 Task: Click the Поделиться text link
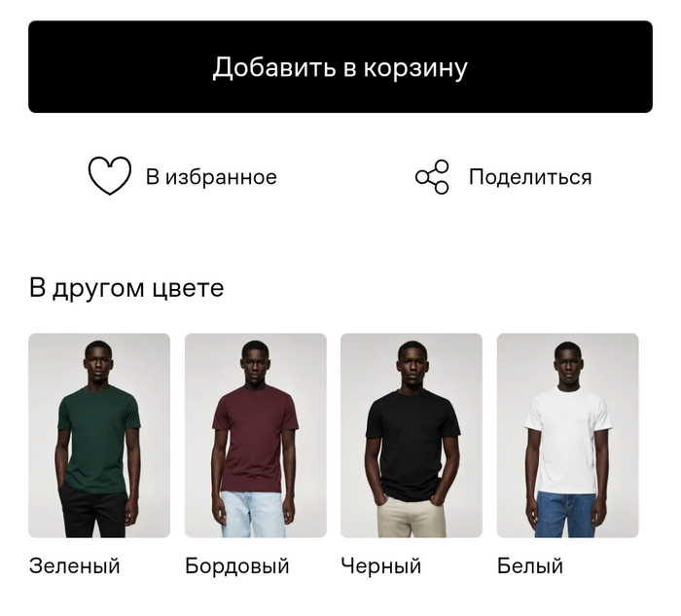point(530,177)
